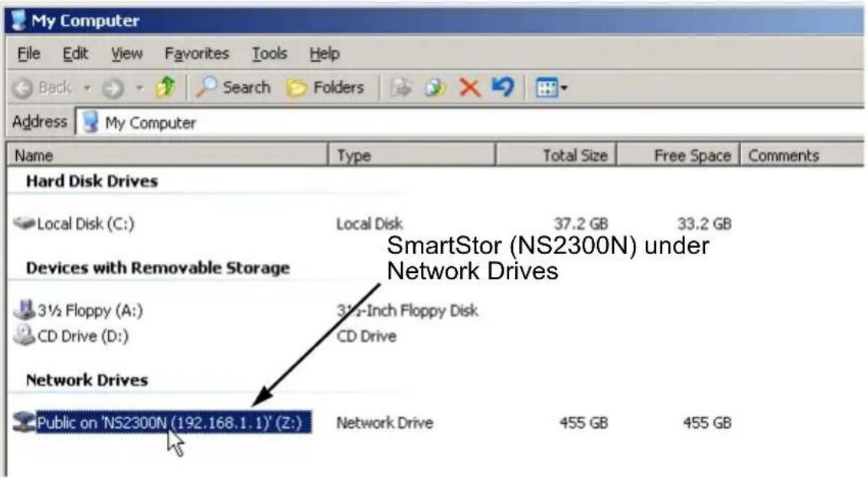Viewport: 868px width, 478px height.
Task: Click the 37.2 GB total size value
Action: (581, 224)
